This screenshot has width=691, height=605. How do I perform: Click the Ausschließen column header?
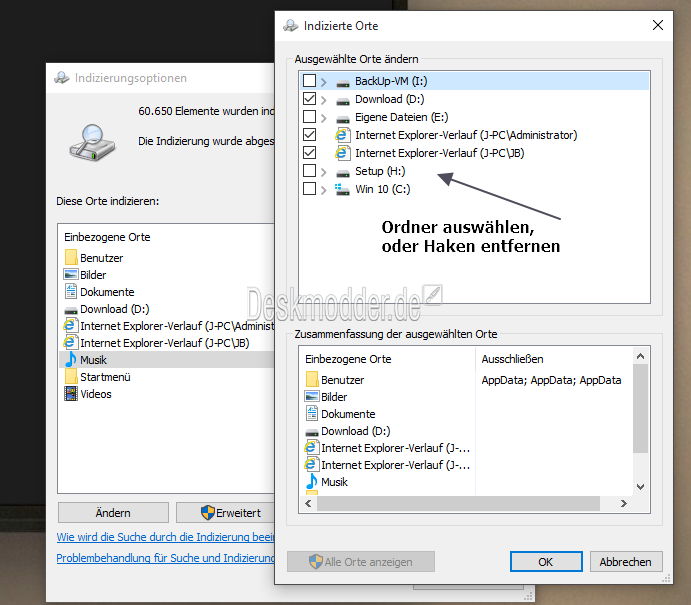pos(513,359)
